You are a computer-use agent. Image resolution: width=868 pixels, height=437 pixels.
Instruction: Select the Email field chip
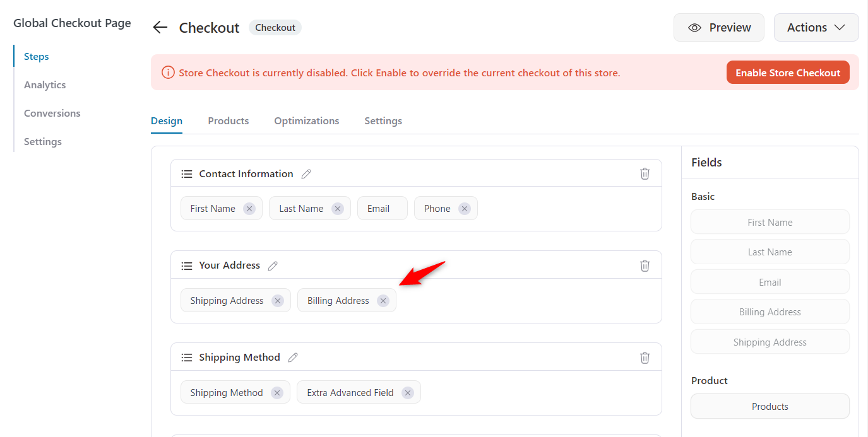coord(383,209)
